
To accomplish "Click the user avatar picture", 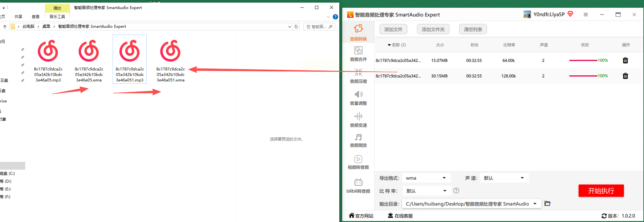I will [527, 15].
